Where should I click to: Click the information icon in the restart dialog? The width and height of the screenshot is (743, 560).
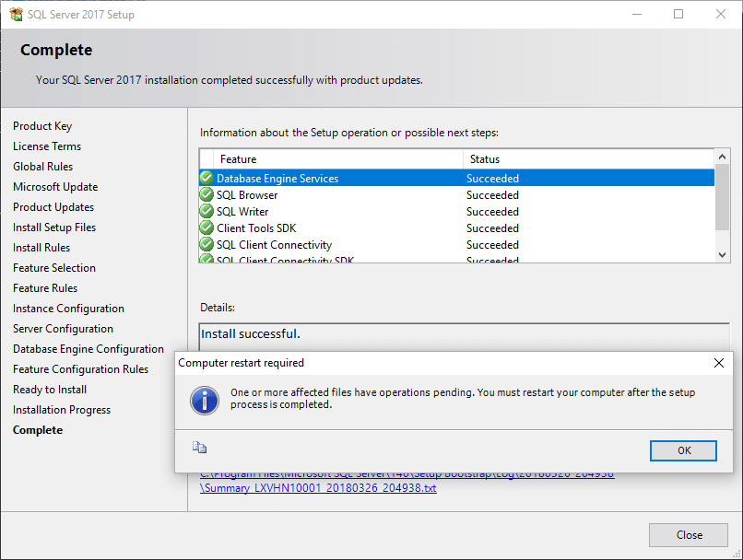click(205, 402)
